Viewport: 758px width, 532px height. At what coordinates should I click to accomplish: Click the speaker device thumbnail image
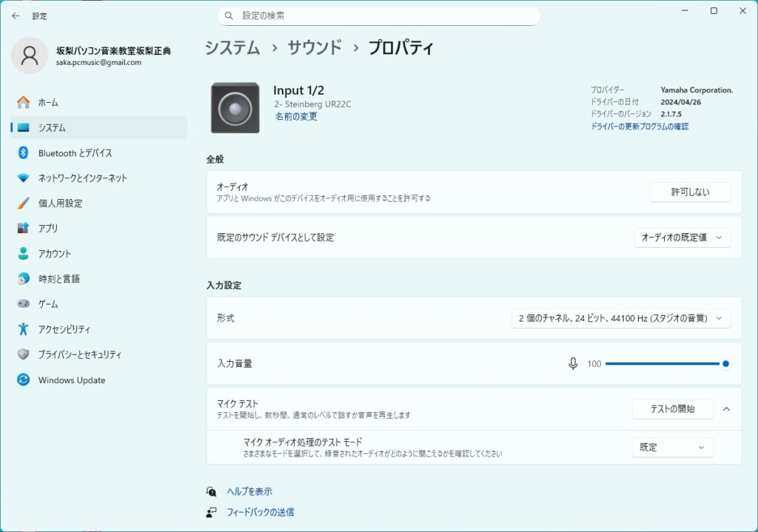[x=235, y=108]
